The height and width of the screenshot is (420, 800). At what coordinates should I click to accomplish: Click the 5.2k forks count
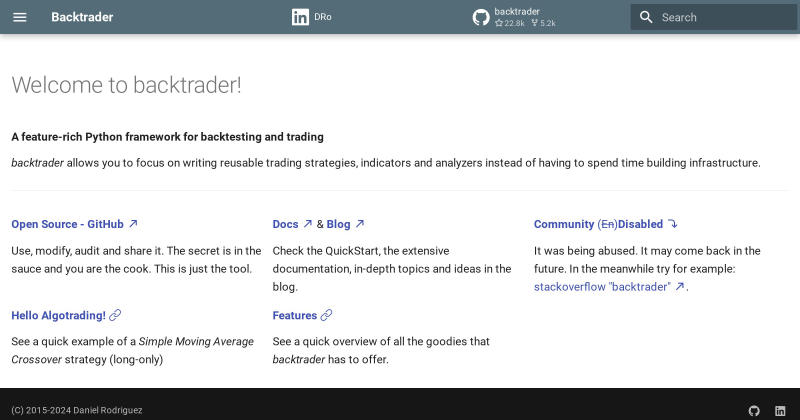[543, 23]
